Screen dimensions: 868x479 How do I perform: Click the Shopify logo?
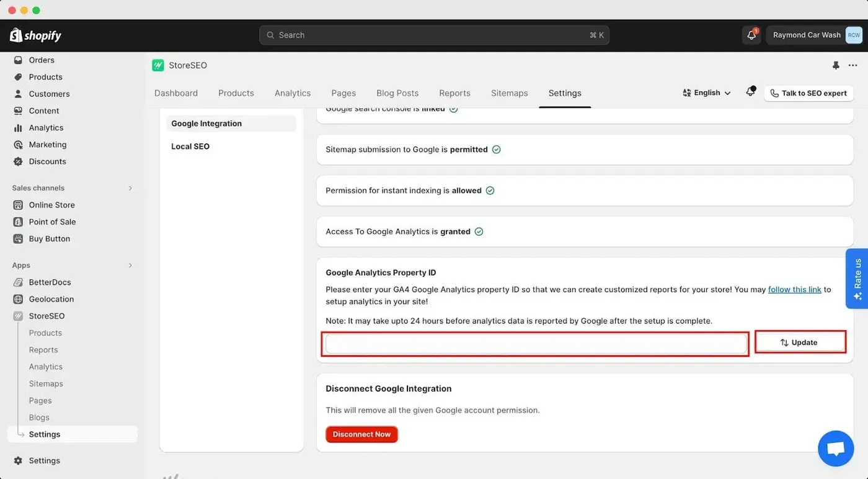35,35
